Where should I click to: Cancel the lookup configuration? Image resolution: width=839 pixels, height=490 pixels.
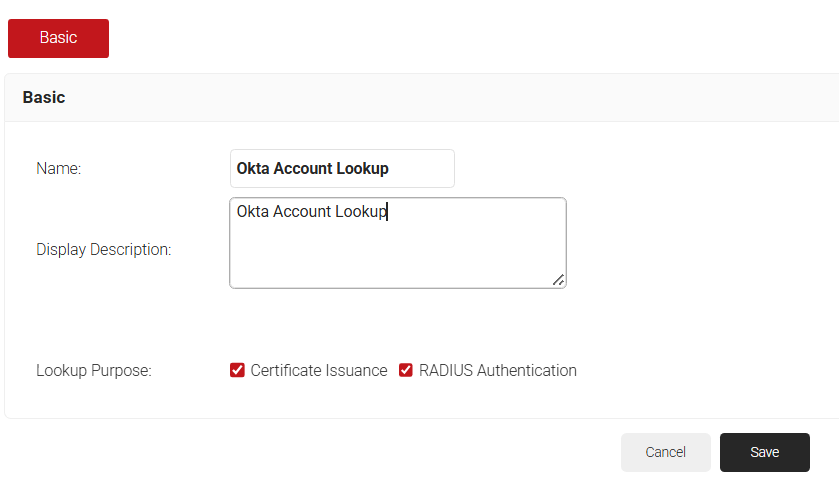(665, 452)
